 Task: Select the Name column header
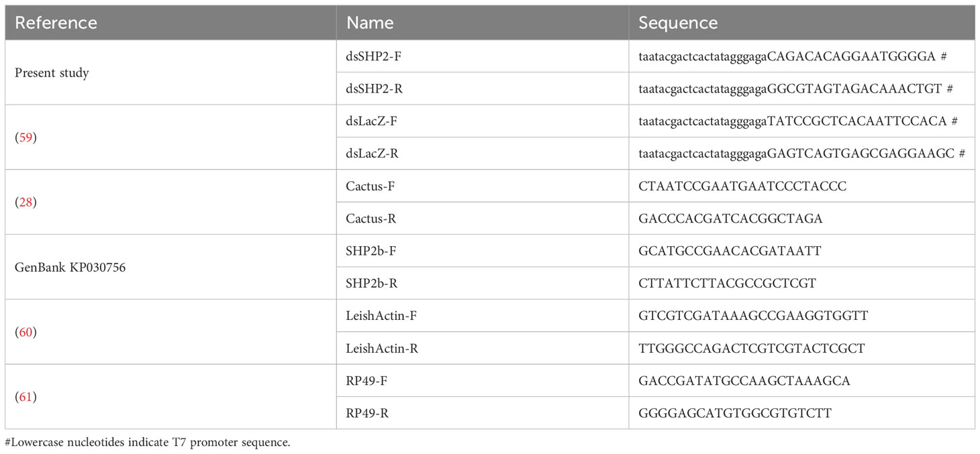(370, 23)
